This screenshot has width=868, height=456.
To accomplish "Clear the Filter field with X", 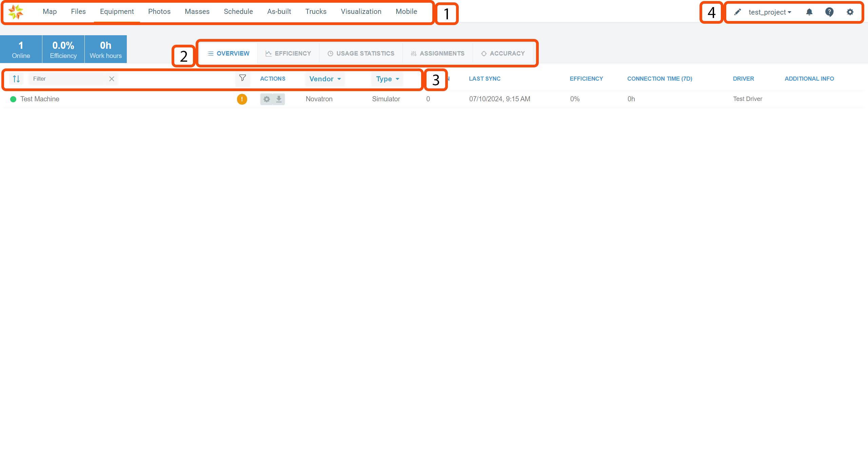I will (112, 79).
